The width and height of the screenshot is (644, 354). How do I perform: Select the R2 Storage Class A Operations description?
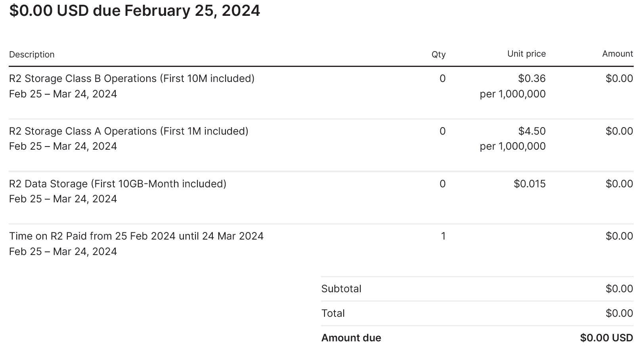[x=128, y=131]
